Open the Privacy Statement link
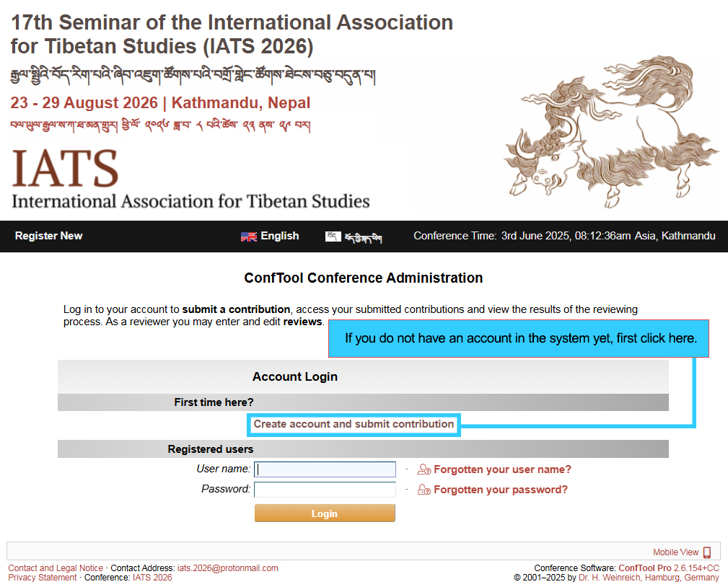Image resolution: width=728 pixels, height=587 pixels. (43, 578)
